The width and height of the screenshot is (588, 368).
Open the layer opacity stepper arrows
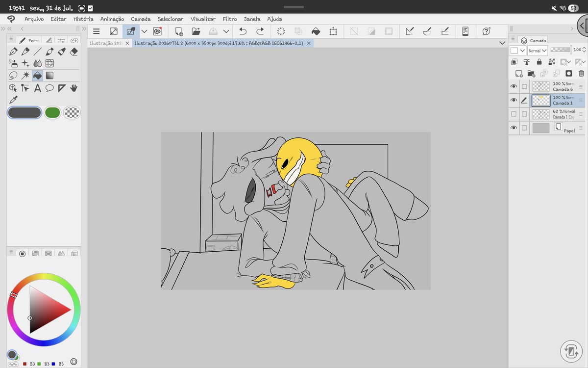584,50
